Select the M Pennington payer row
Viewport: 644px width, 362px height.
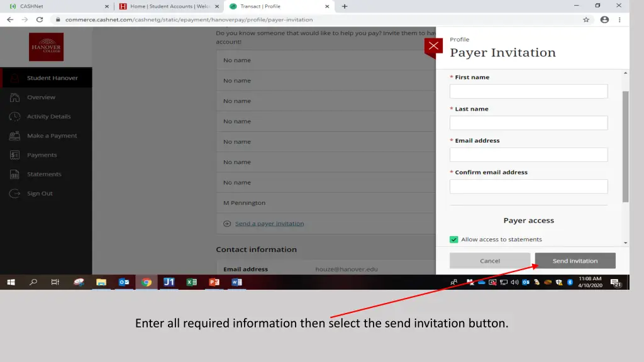point(326,203)
